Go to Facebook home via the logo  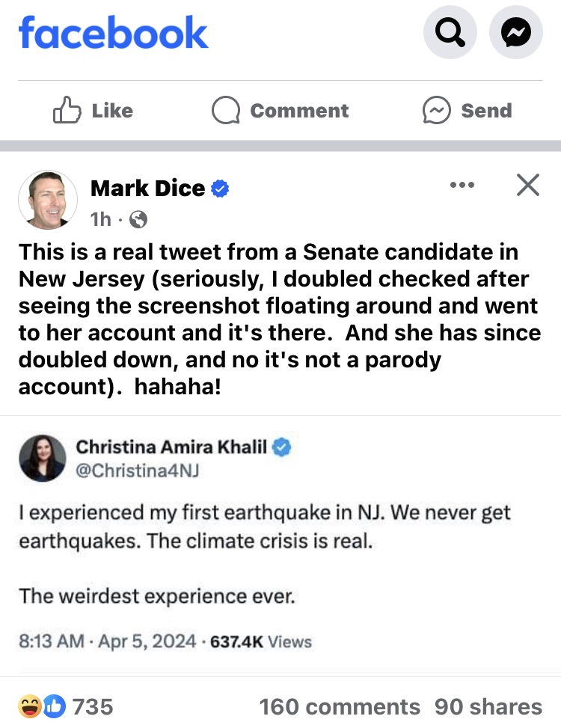(113, 32)
